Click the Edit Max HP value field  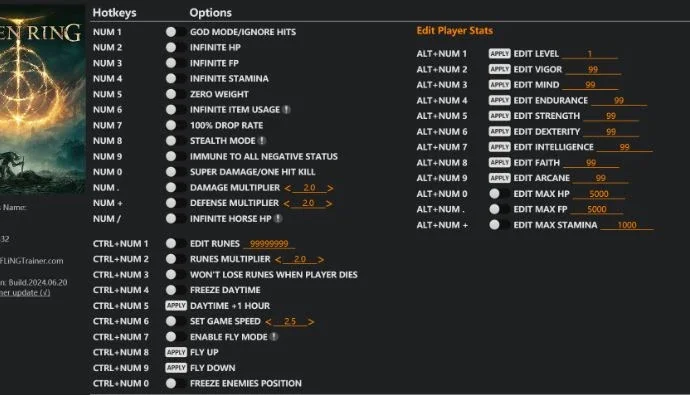tap(599, 194)
